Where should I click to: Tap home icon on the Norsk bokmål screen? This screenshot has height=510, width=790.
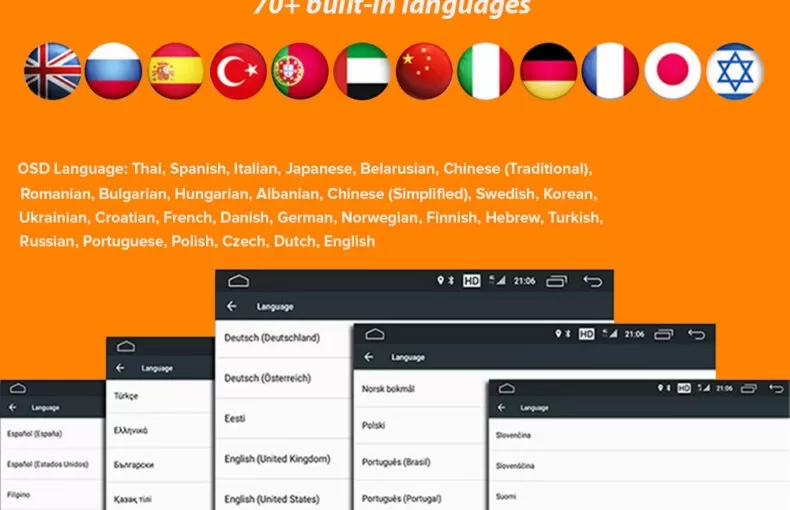point(375,334)
